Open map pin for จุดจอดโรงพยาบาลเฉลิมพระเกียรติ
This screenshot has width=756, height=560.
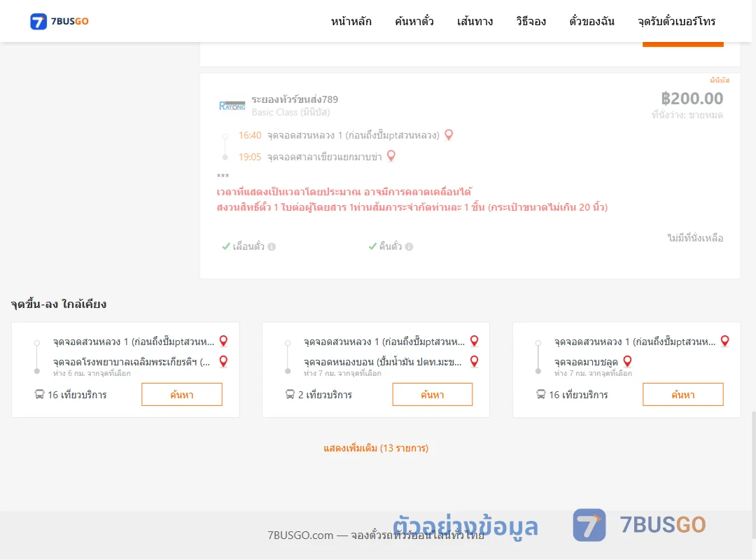224,361
